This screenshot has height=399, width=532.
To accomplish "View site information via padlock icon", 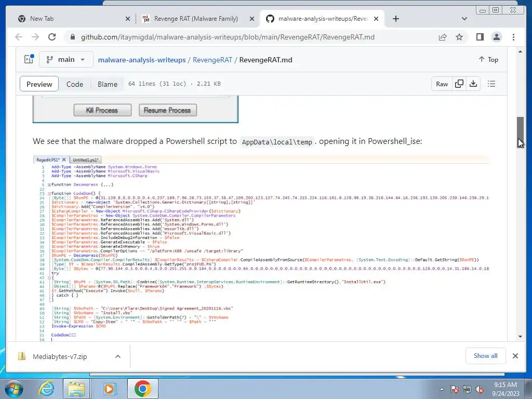I will (72, 37).
